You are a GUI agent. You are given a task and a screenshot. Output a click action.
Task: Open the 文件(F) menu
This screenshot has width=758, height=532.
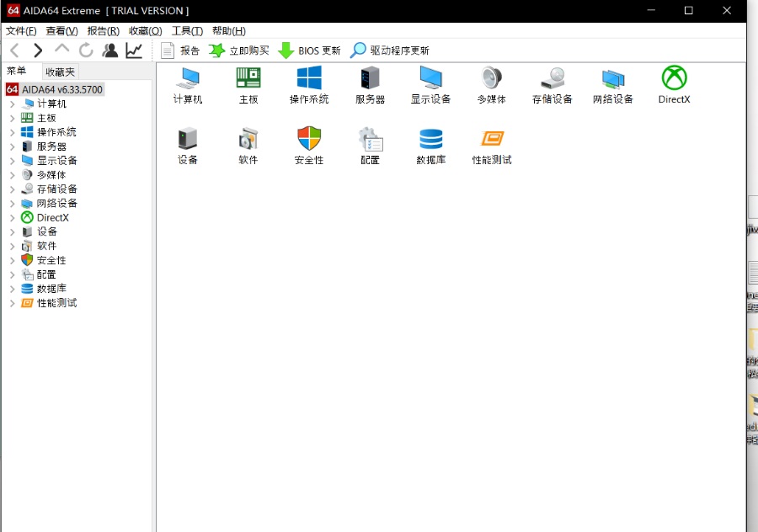tap(21, 31)
